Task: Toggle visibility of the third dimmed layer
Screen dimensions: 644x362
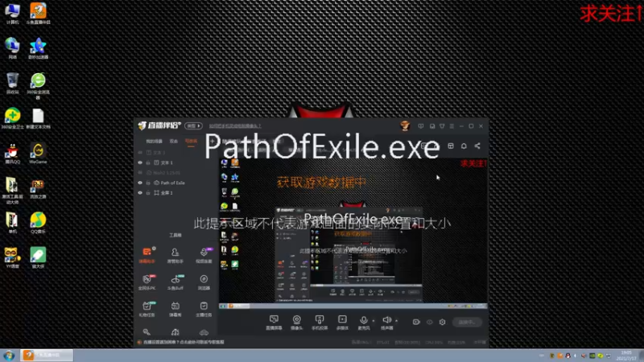Action: (x=140, y=173)
